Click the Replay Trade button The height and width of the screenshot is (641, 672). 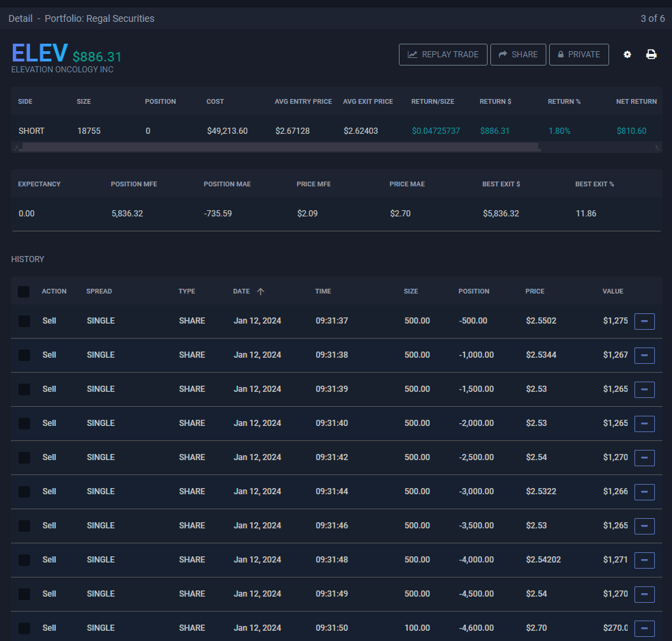click(443, 55)
